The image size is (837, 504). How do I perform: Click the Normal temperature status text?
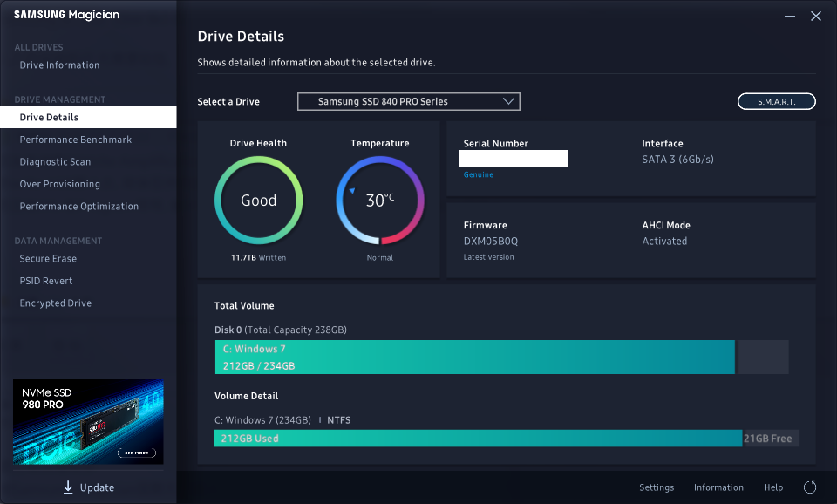pos(380,257)
